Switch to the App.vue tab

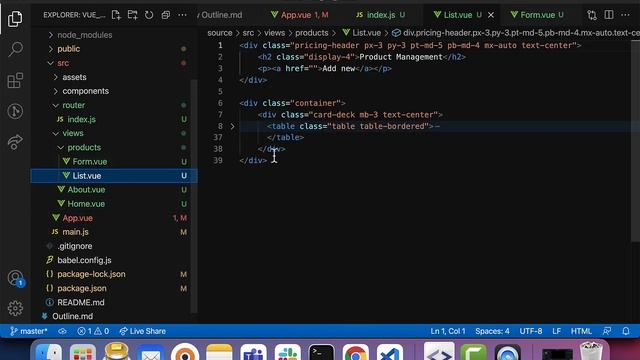click(300, 15)
